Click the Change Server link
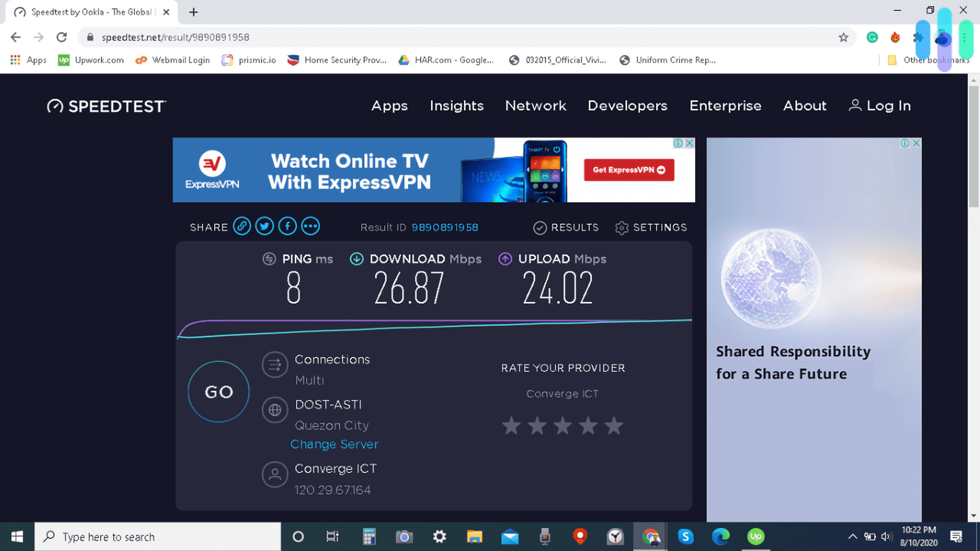The image size is (980, 551). [334, 443]
